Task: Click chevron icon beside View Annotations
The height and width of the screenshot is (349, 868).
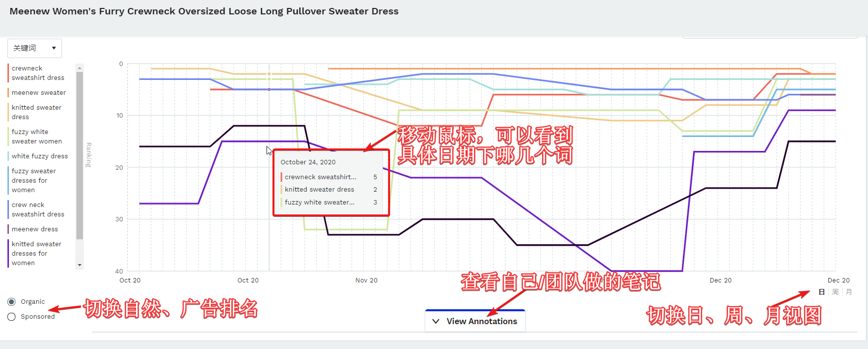Action: pos(436,321)
